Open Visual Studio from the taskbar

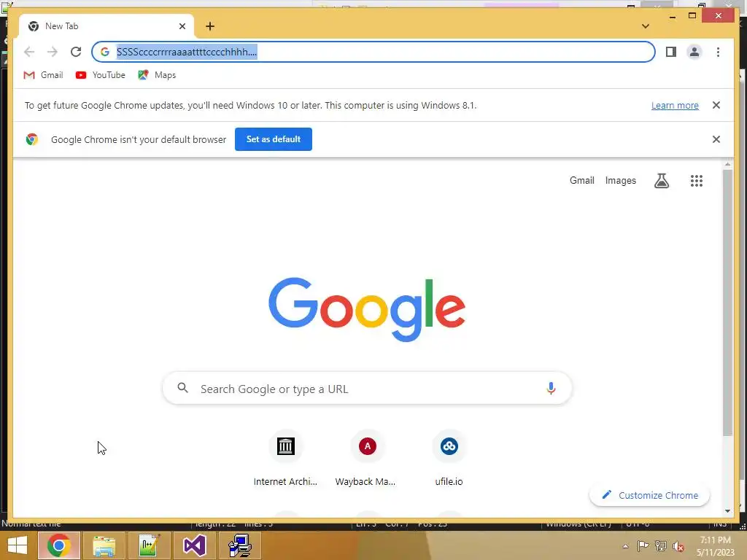(194, 545)
